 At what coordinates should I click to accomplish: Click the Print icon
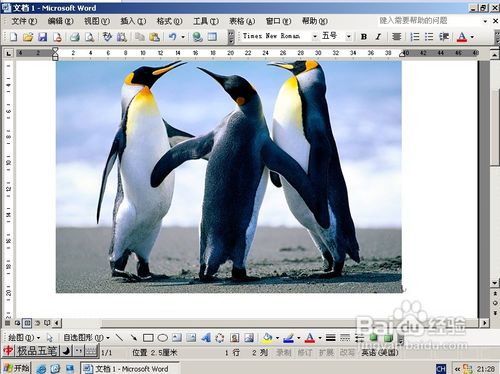click(75, 37)
